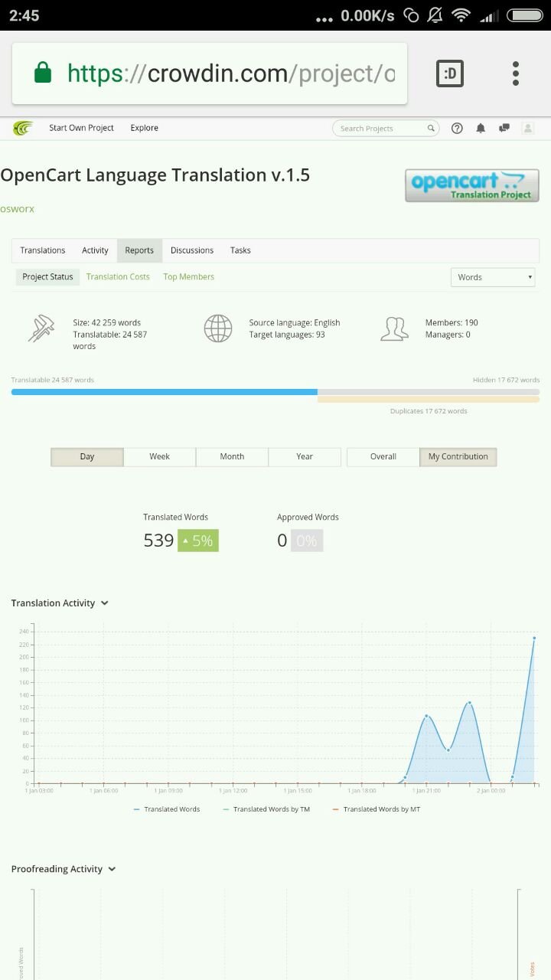Click the 539 translated words value
Image resolution: width=551 pixels, height=980 pixels.
coord(158,541)
